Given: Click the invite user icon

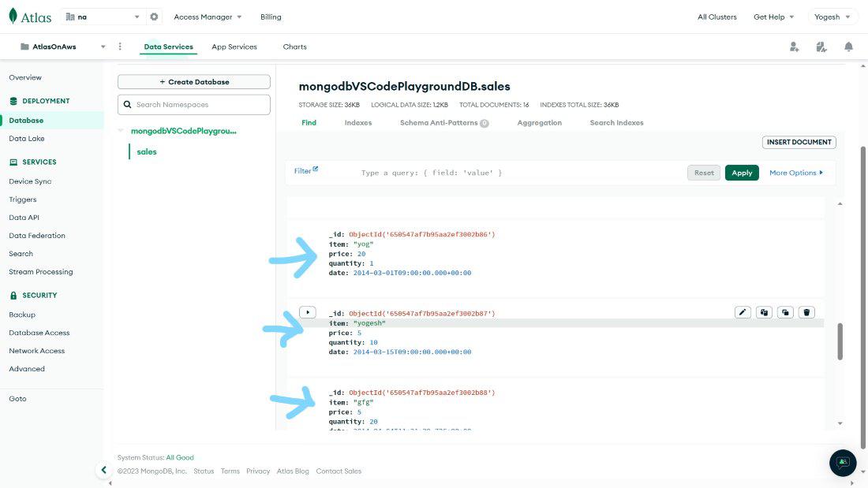Looking at the screenshot, I should pos(795,47).
